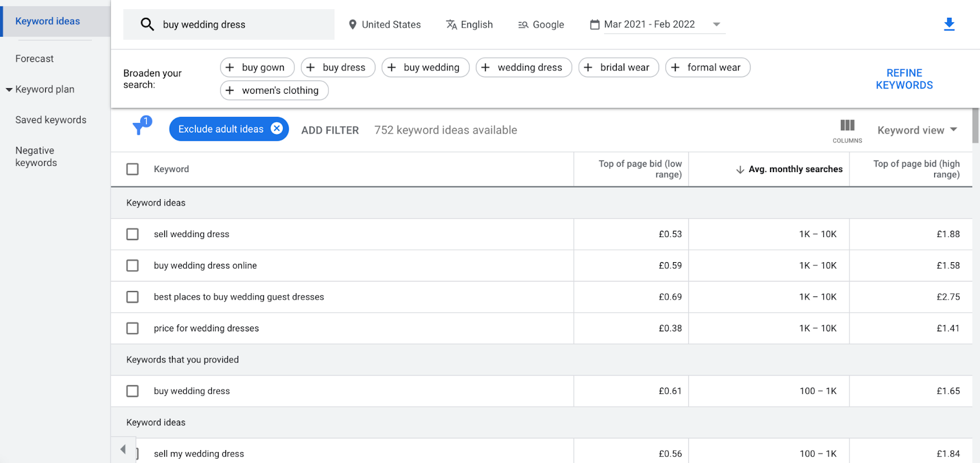The image size is (980, 463).
Task: Collapse the Keyword plan sidebar section
Action: coord(9,89)
